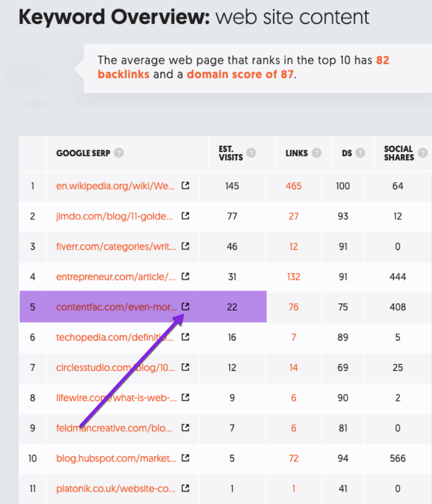The height and width of the screenshot is (504, 432).
Task: Click external link icon next to techopedia.com
Action: click(x=185, y=337)
